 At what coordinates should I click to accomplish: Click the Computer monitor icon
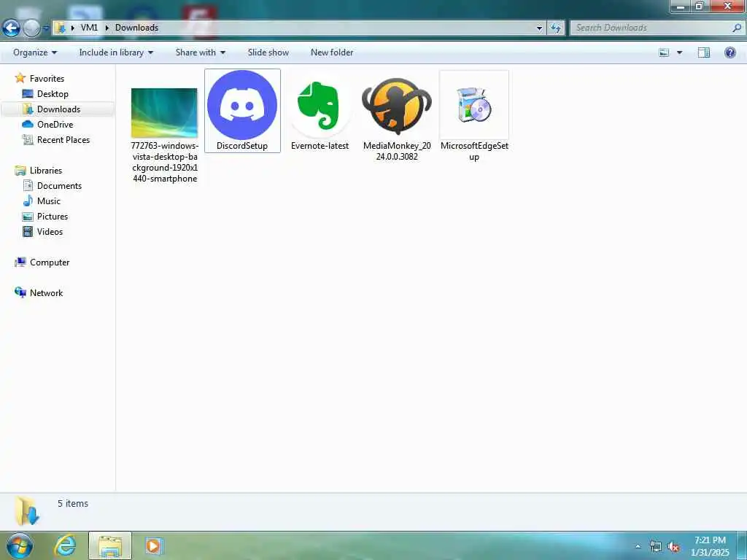coord(20,262)
